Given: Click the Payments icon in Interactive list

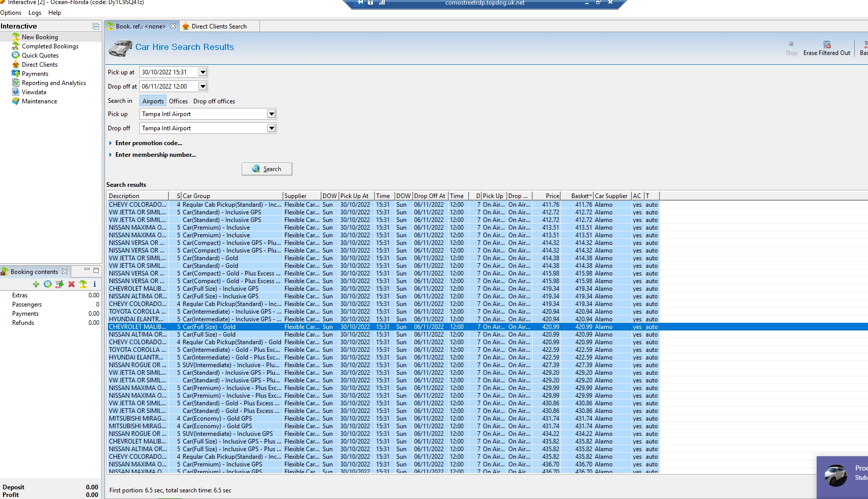Looking at the screenshot, I should tap(16, 74).
